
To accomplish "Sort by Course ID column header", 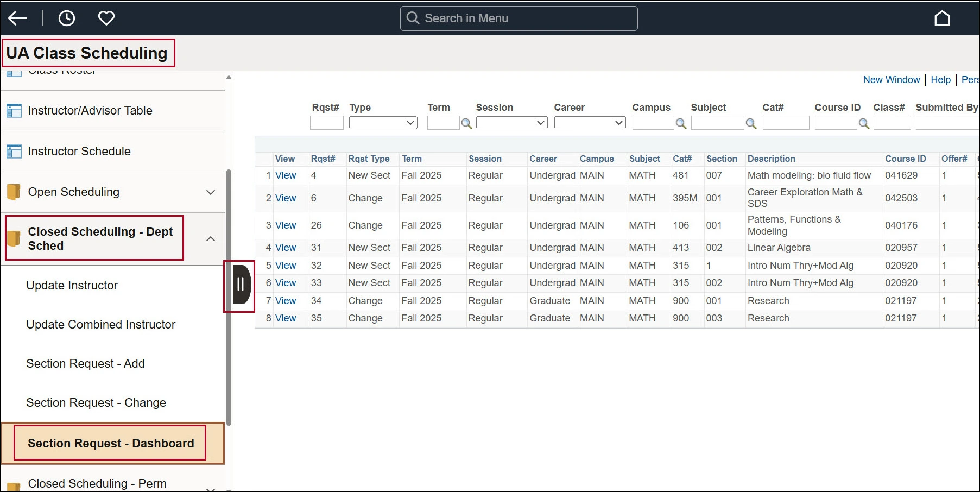I will pos(905,159).
